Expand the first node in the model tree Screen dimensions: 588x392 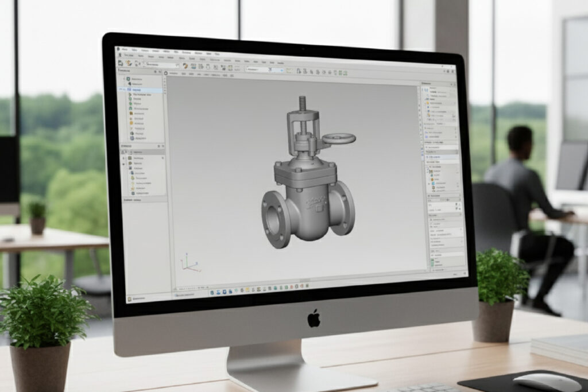coord(125,77)
